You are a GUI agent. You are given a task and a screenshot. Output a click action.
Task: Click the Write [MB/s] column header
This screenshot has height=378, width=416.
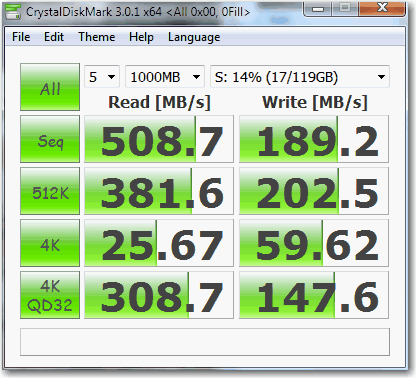[x=315, y=102]
